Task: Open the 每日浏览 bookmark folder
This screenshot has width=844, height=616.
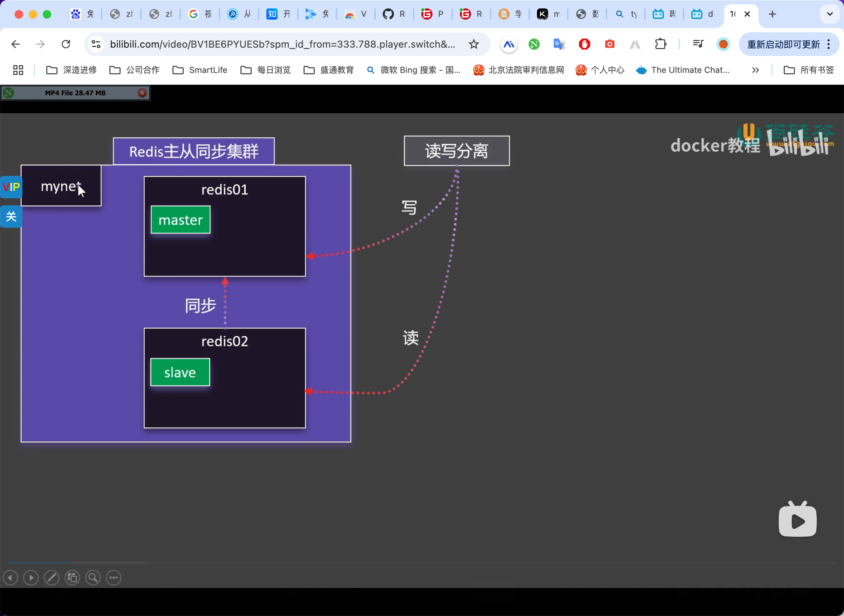Action: [266, 70]
